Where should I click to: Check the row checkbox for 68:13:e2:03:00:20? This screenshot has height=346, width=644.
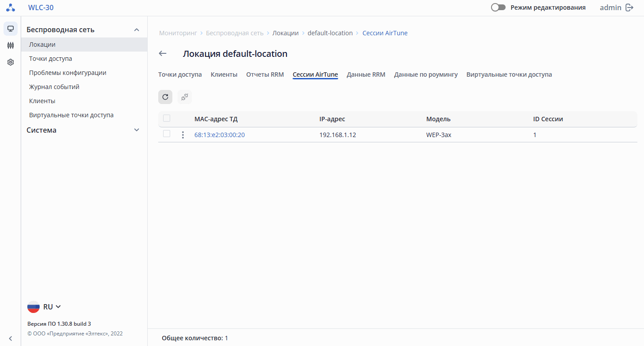click(167, 134)
